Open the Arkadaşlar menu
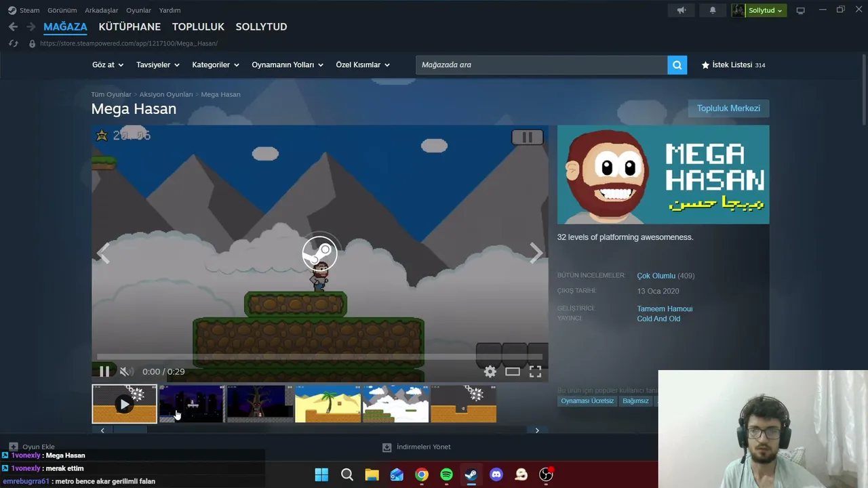This screenshot has height=488, width=868. (x=102, y=10)
